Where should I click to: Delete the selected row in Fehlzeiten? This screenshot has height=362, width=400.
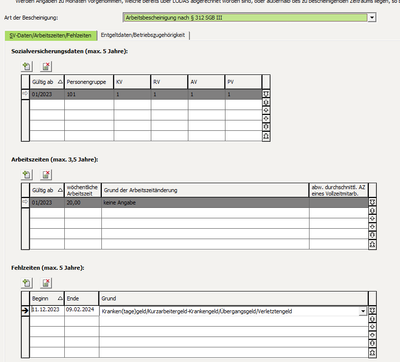(x=46, y=283)
